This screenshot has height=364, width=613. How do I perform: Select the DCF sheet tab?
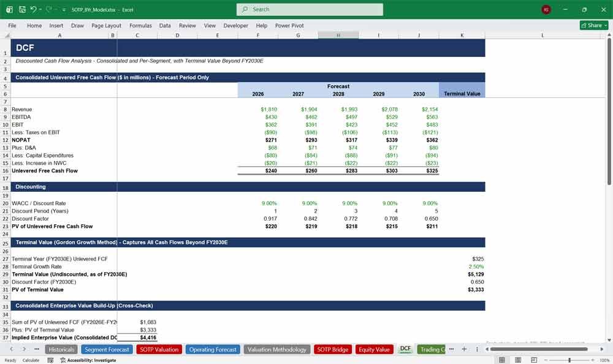(405, 349)
